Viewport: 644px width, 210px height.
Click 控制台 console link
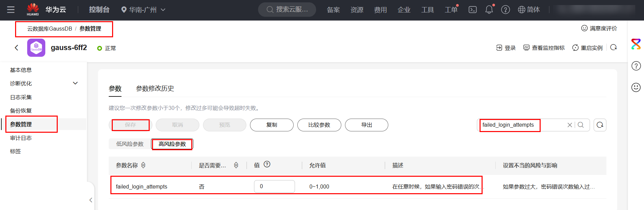coord(99,10)
